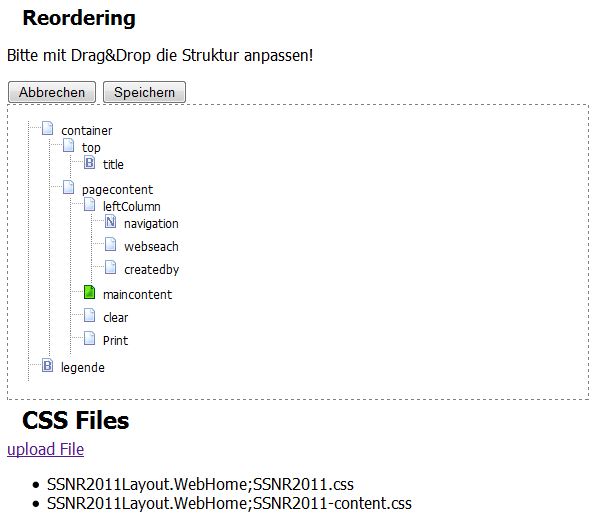Click the B icon beside legende
This screenshot has width=613, height=522.
(x=47, y=367)
